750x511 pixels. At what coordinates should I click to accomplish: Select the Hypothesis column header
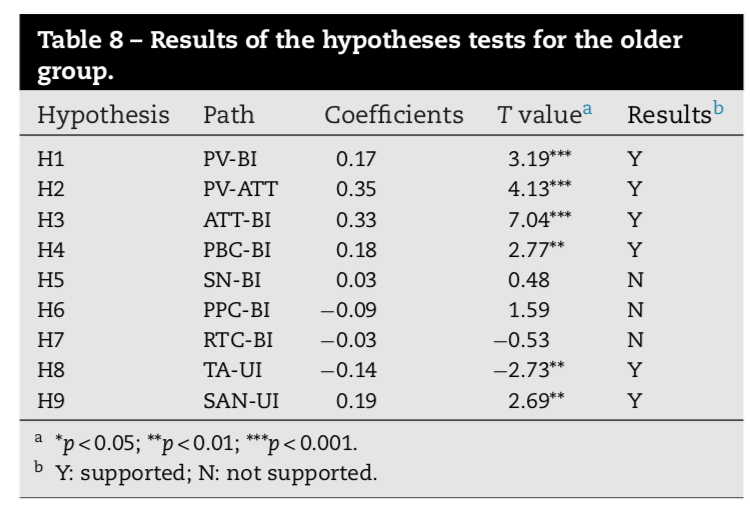tap(103, 115)
